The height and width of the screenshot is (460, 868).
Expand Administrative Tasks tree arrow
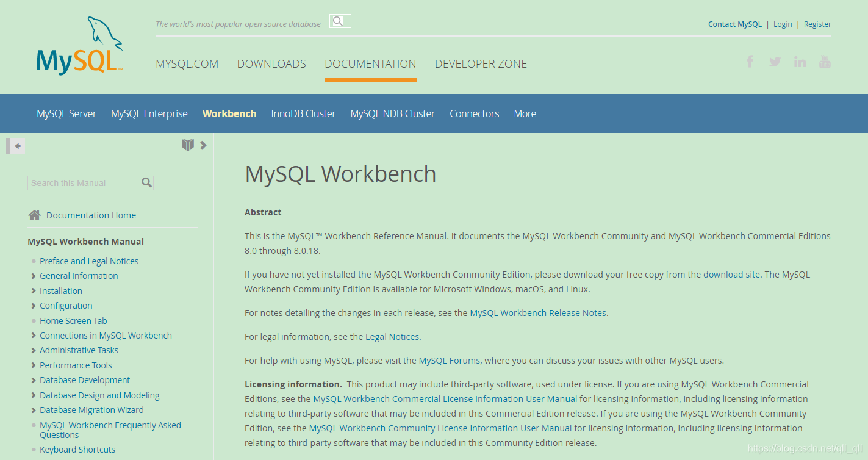click(34, 350)
